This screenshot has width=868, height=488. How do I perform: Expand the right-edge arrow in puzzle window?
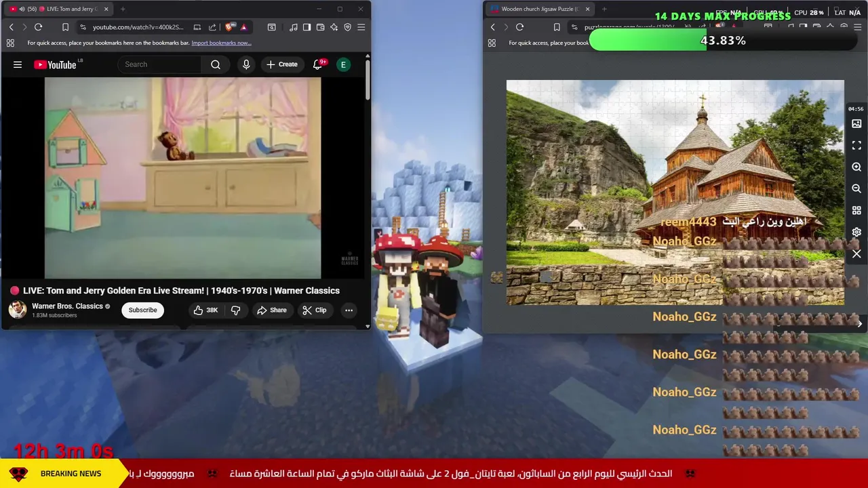point(859,324)
